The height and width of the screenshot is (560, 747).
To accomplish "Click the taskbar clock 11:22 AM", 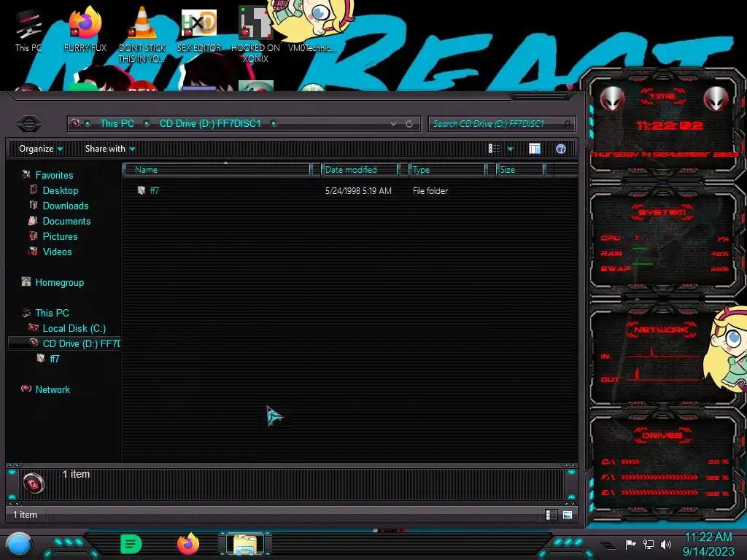I will (x=708, y=537).
